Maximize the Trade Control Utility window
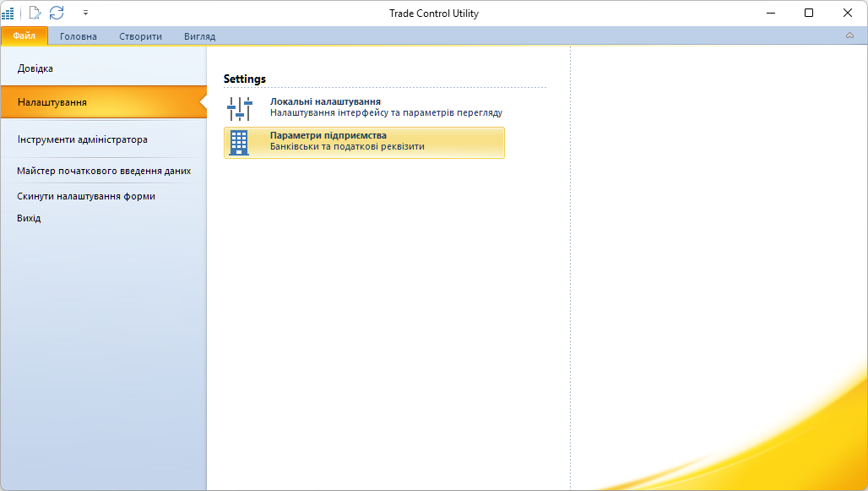Screen dimensions: 868x491 coord(809,13)
